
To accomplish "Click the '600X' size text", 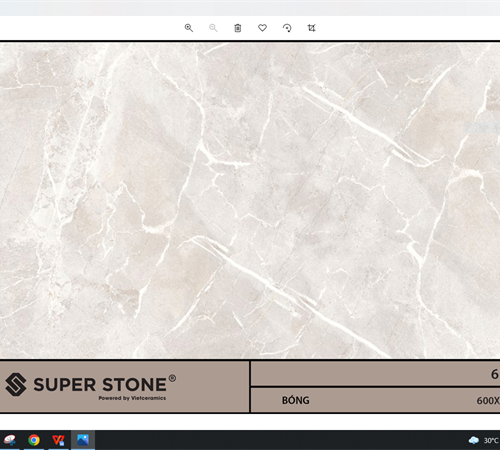I will [x=488, y=401].
